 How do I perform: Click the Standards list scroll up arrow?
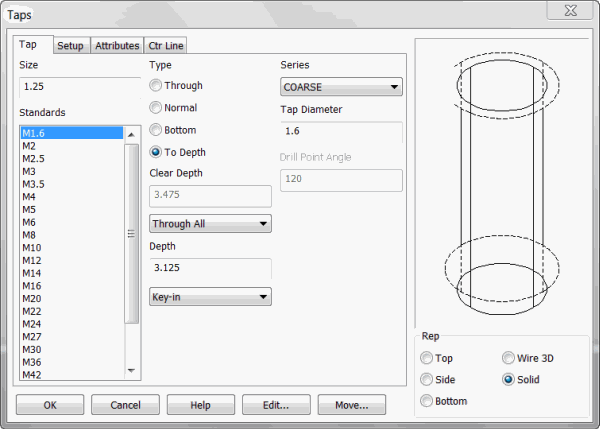[x=132, y=135]
